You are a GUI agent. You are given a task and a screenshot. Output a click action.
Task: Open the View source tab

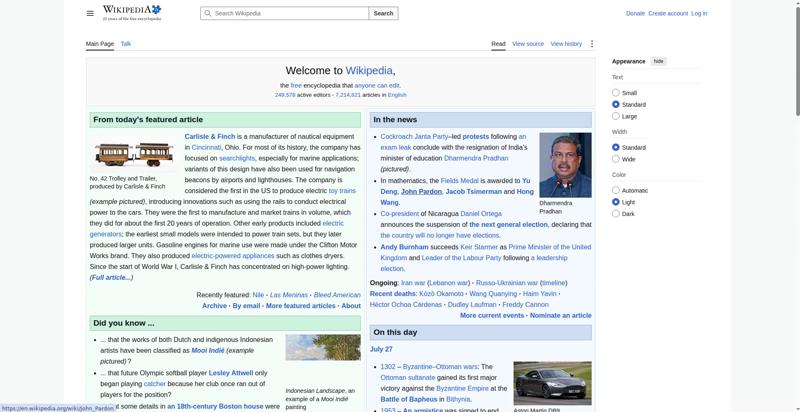(x=528, y=44)
